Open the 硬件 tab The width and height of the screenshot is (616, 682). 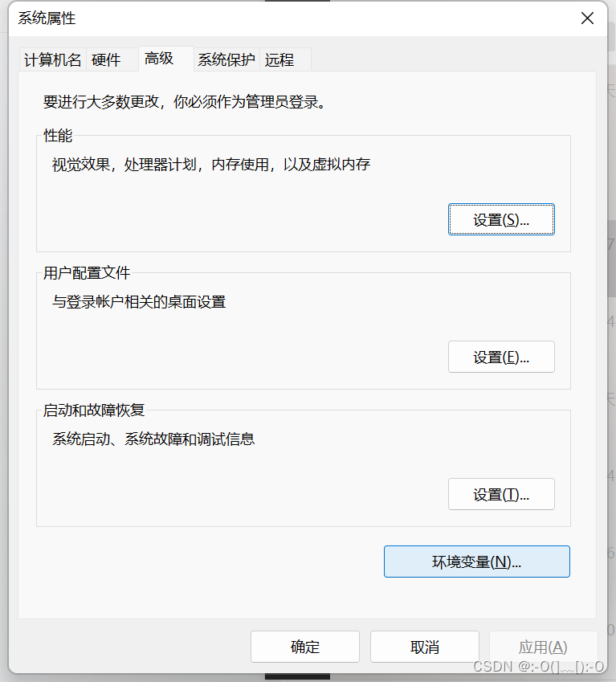pos(112,59)
